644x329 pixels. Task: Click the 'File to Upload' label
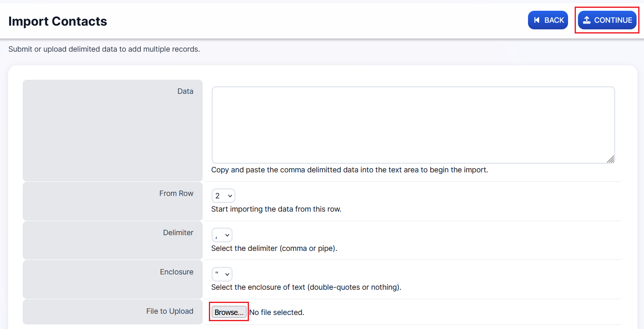point(170,311)
